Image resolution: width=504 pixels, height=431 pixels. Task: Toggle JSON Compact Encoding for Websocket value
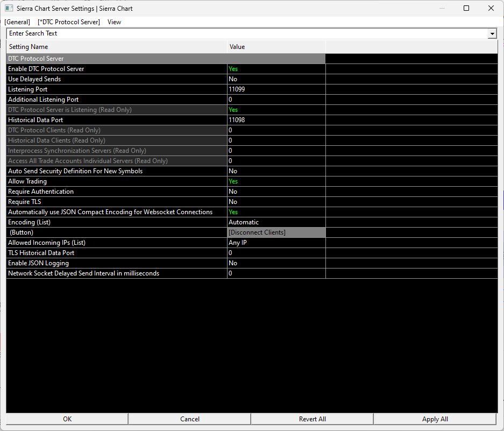pos(276,212)
